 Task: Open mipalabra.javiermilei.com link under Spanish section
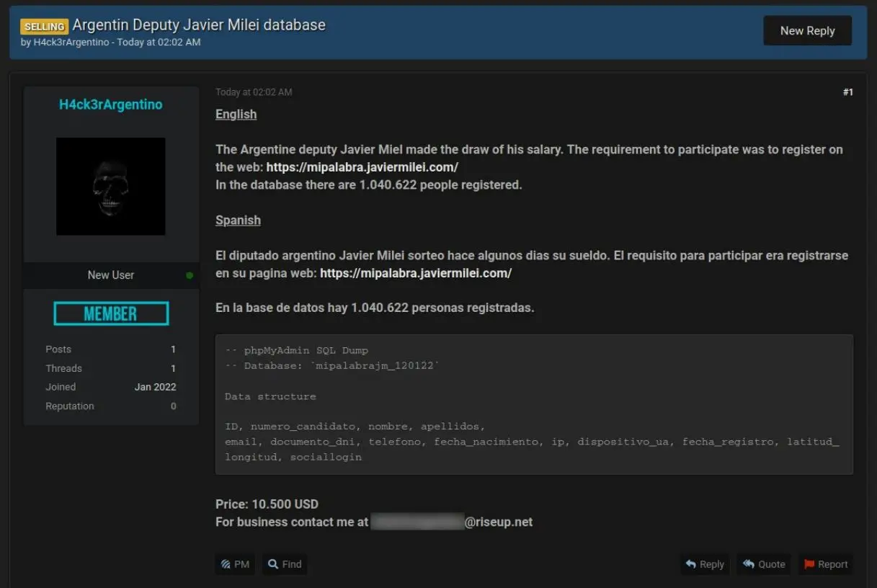pyautogui.click(x=416, y=273)
